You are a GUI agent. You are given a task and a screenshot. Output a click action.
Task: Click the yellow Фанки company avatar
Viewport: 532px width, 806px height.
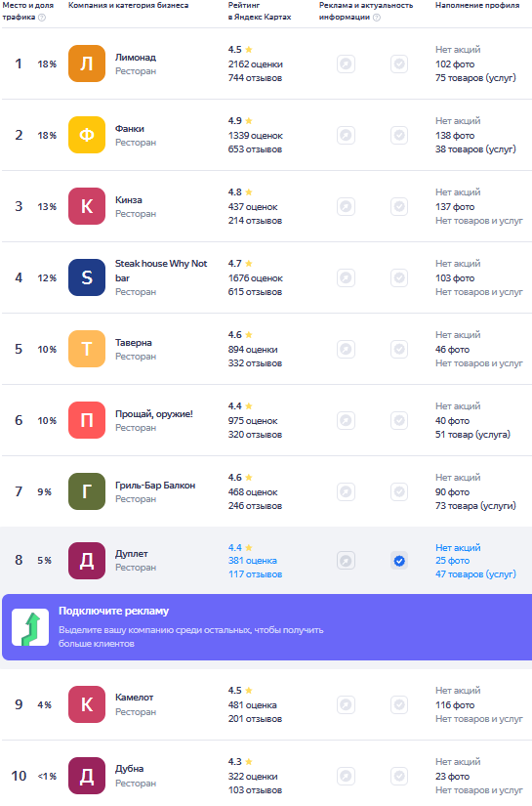coord(87,135)
